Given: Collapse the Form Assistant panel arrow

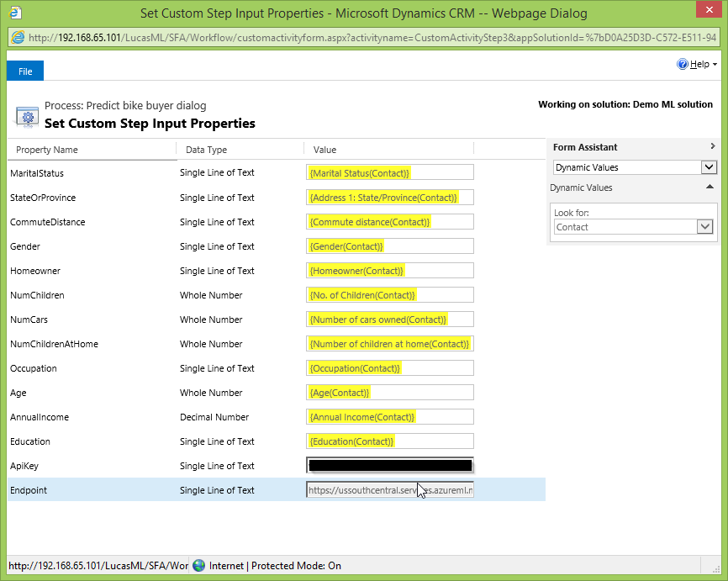Looking at the screenshot, I should coord(713,146).
